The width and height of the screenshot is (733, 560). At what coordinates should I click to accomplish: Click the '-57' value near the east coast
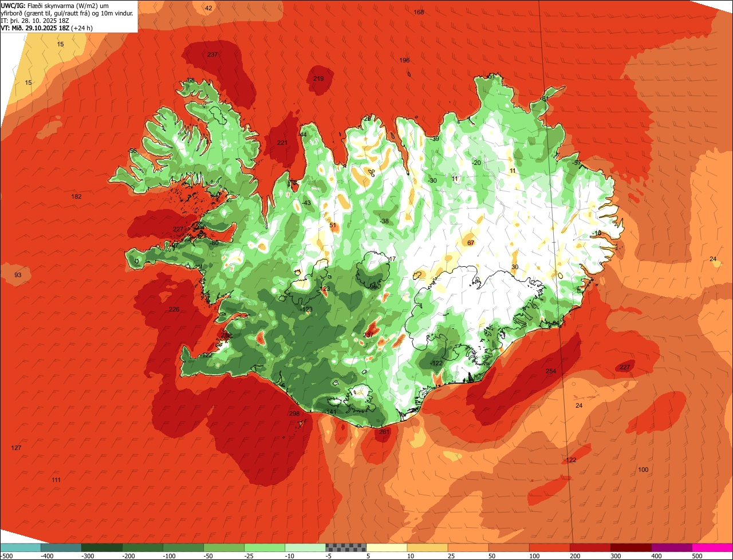[577, 163]
